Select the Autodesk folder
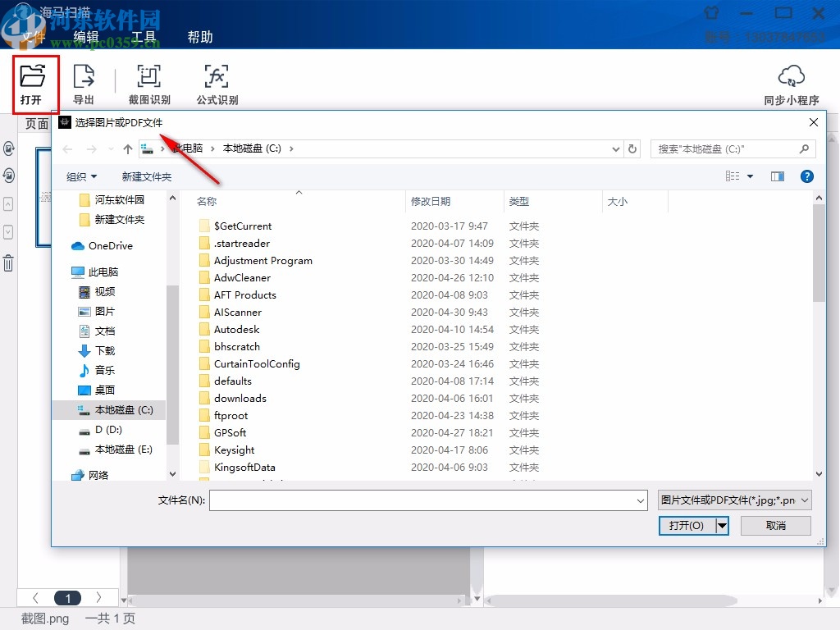Screen dimensions: 840x630 click(237, 329)
